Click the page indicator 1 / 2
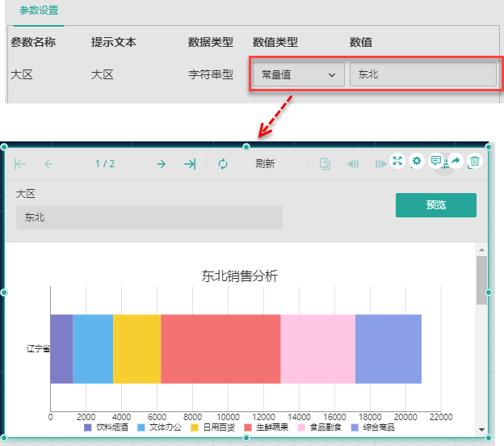This screenshot has height=446, width=504. (105, 164)
